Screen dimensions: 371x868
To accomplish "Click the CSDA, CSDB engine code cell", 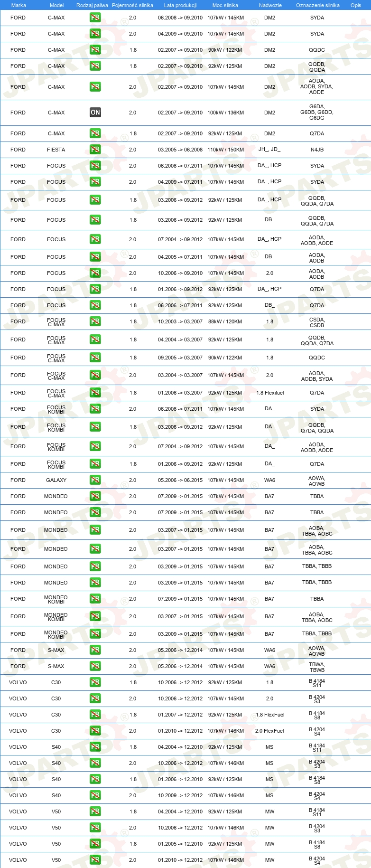I will pyautogui.click(x=317, y=322).
